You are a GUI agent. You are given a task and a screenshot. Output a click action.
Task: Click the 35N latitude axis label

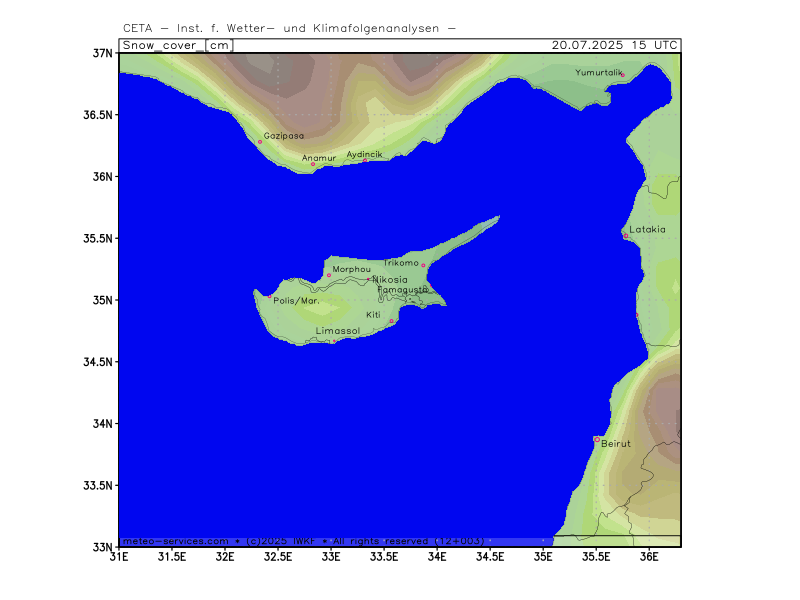[102, 300]
